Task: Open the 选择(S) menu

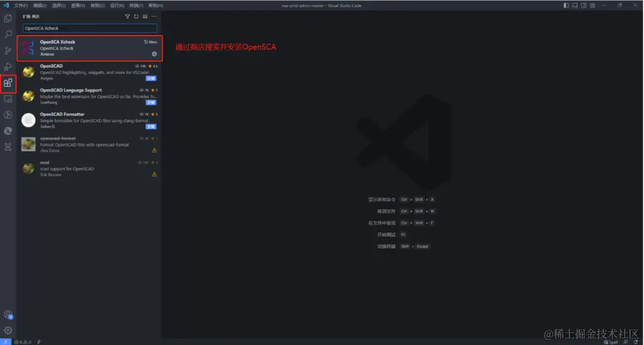Action: click(x=58, y=5)
